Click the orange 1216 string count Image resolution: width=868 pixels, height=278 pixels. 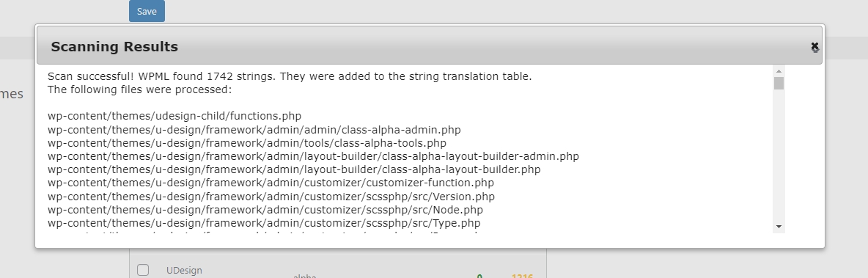tap(522, 276)
